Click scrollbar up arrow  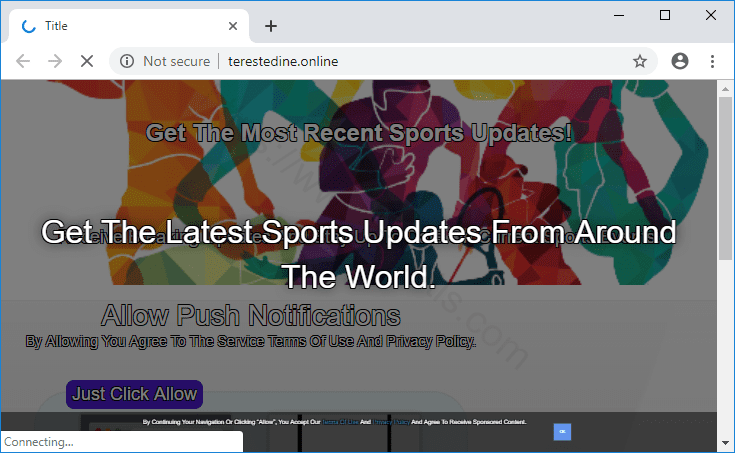point(726,88)
